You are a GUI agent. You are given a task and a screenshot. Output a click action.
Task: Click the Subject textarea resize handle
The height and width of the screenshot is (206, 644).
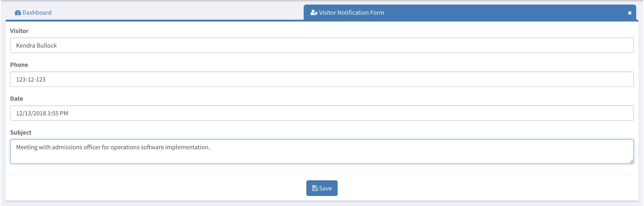click(631, 161)
